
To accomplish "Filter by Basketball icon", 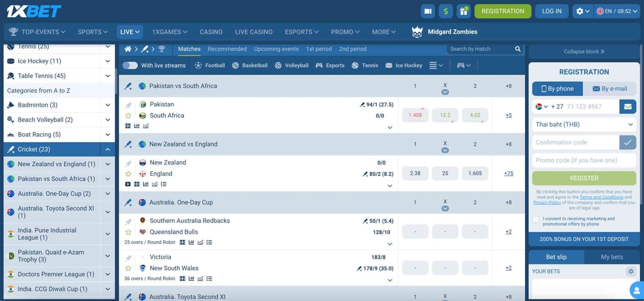I will click(x=250, y=65).
